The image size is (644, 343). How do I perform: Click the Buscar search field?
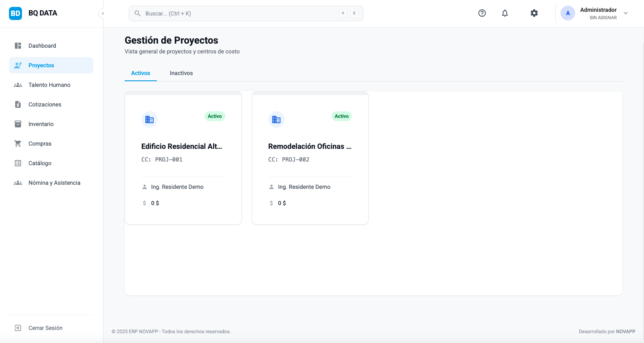coord(240,13)
